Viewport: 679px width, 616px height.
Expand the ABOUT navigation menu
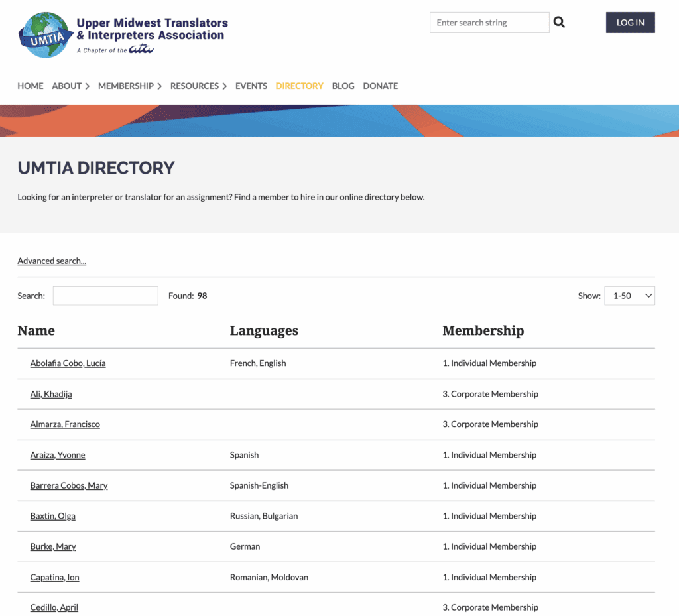pyautogui.click(x=66, y=86)
